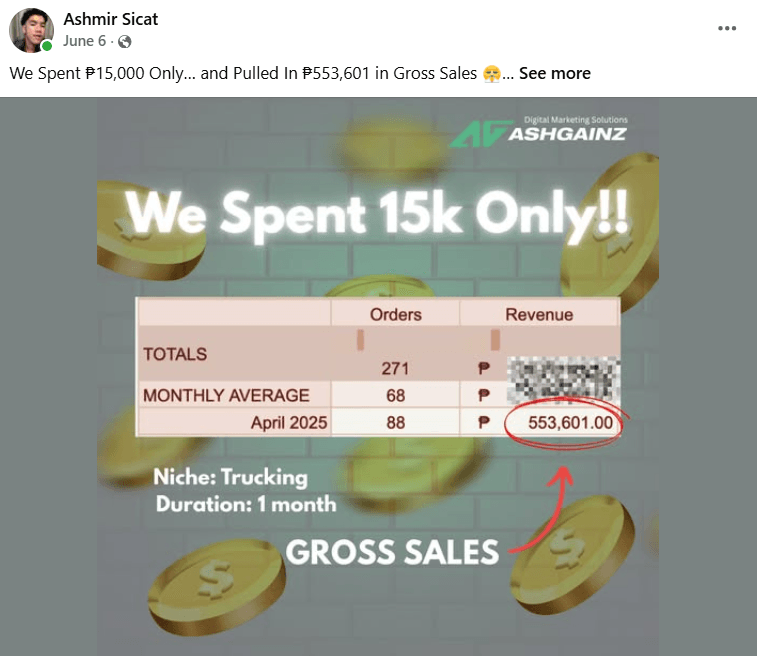The height and width of the screenshot is (656, 757).
Task: Click the Revenue column header
Action: [x=539, y=314]
